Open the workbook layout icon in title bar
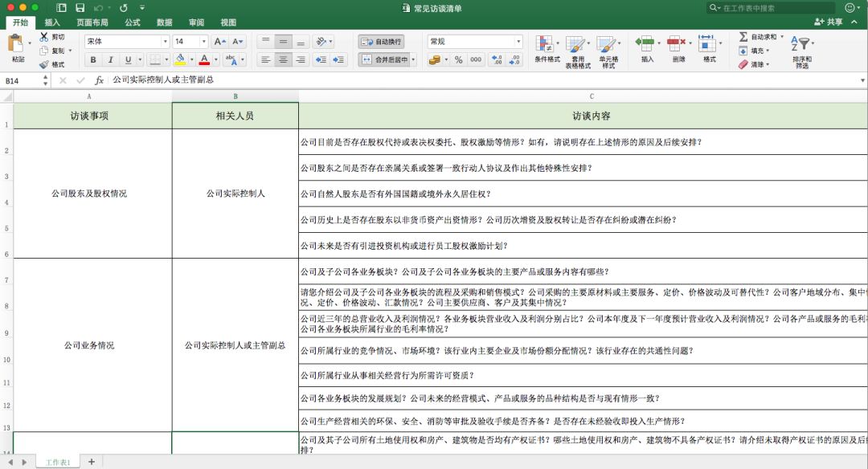Screen dimensions: 868x469 pos(61,8)
